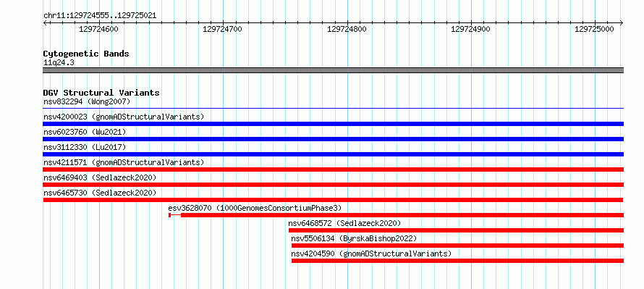Click ruler coordinate 129725000
Image resolution: width=644 pixels, height=289 pixels.
[x=594, y=29]
